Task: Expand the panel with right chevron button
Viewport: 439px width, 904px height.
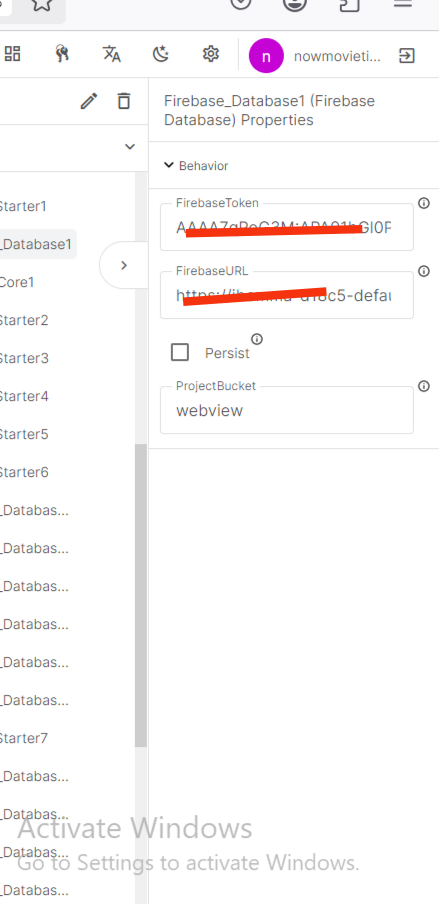Action: point(123,265)
